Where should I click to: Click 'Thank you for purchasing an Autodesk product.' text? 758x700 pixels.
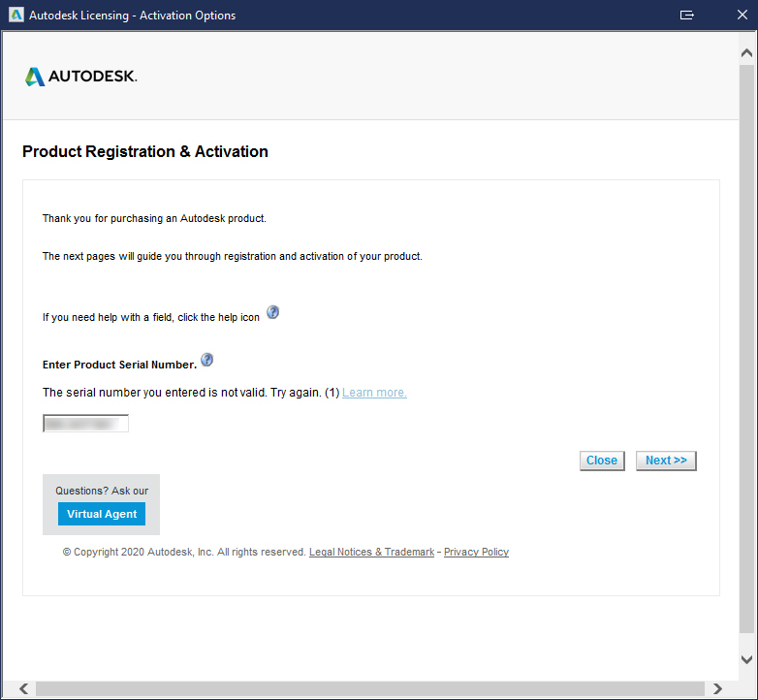click(154, 218)
